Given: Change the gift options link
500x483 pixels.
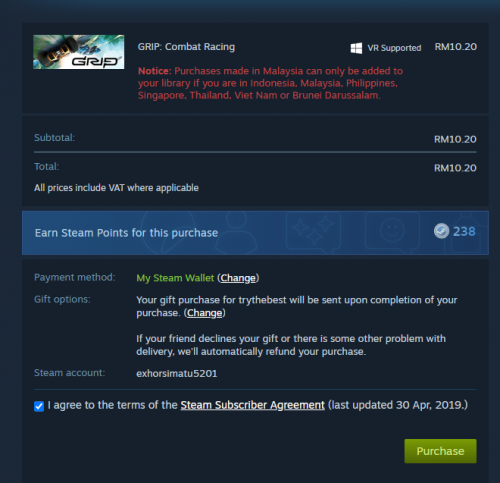Looking at the screenshot, I should point(204,313).
